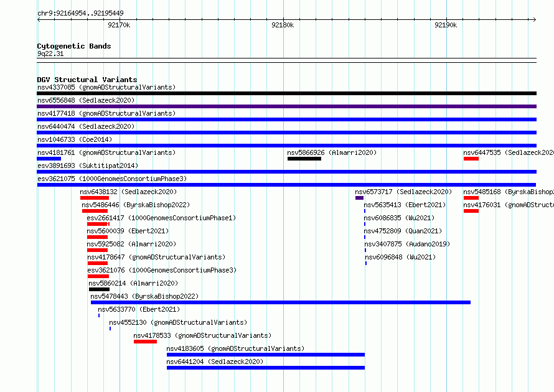The image size is (554, 392).
Task: Open the nsv6086835 Wu2021 label
Action: [x=399, y=218]
